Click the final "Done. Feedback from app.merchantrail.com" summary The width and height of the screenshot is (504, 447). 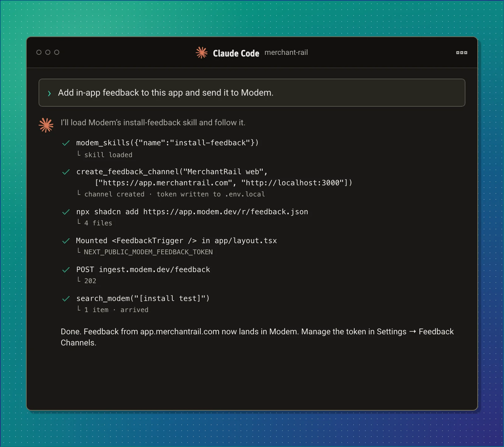[257, 337]
